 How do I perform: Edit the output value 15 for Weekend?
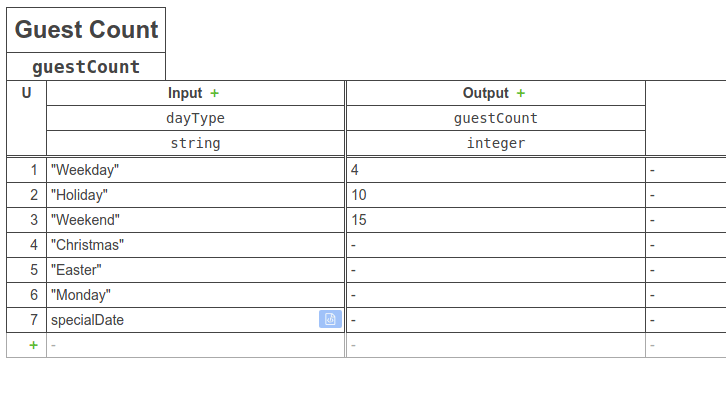[496, 220]
